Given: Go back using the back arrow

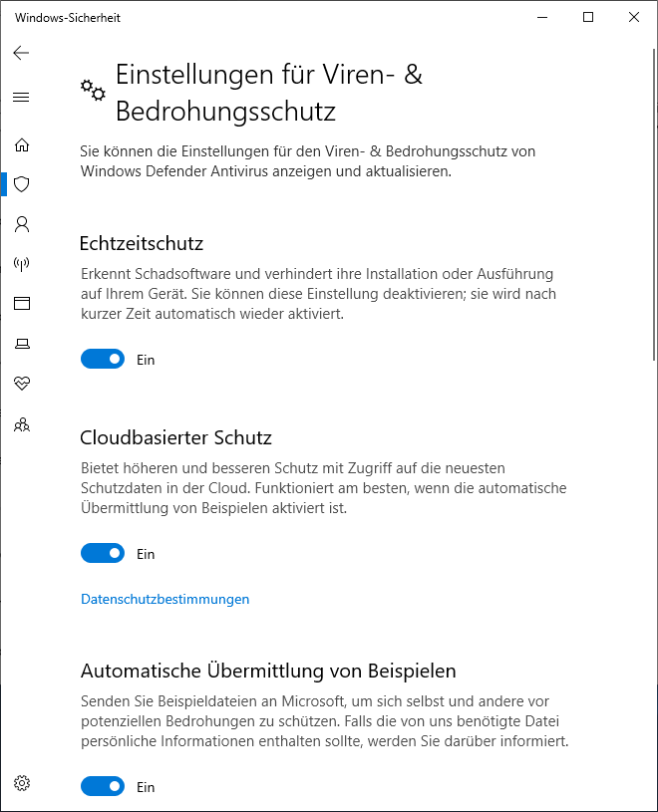Looking at the screenshot, I should click(x=21, y=53).
